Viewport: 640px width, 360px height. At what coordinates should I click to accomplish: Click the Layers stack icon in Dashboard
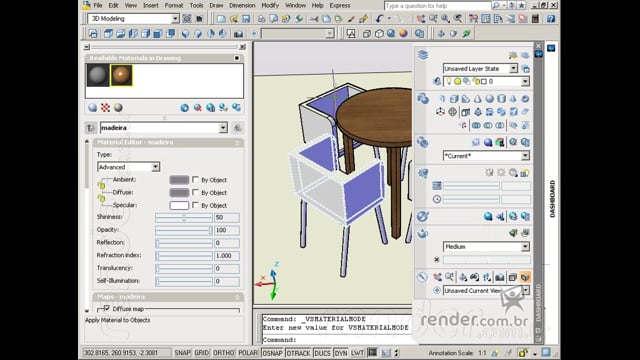[423, 55]
